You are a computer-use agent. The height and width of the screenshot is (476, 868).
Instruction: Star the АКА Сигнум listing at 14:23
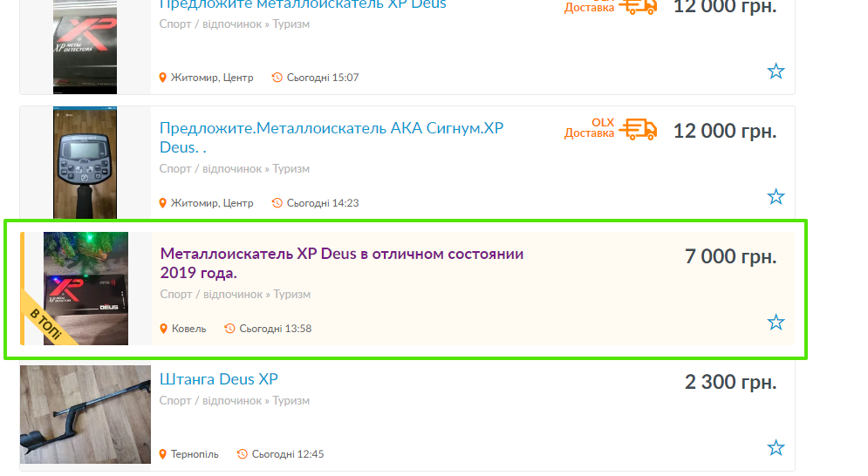(x=776, y=196)
